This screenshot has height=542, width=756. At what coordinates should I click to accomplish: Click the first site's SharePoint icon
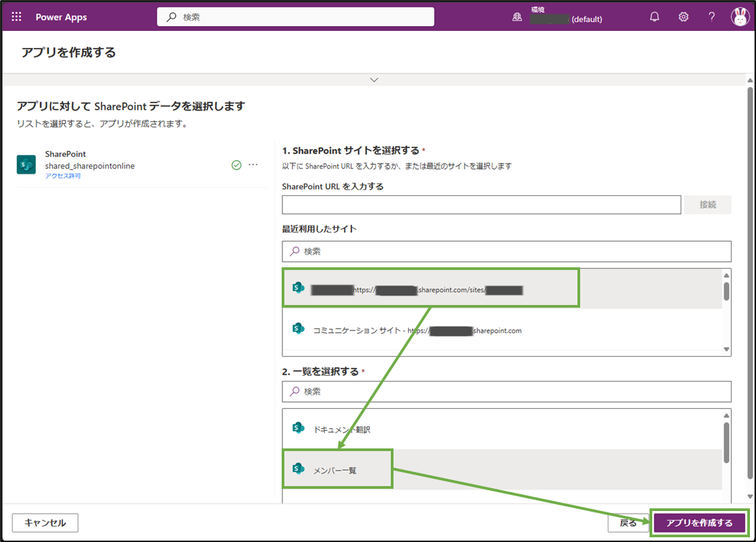tap(298, 287)
